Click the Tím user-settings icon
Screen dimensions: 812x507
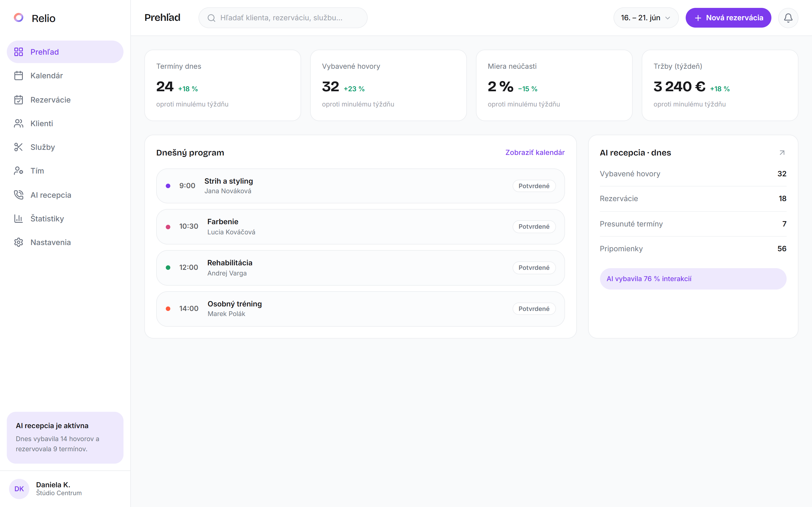[19, 171]
